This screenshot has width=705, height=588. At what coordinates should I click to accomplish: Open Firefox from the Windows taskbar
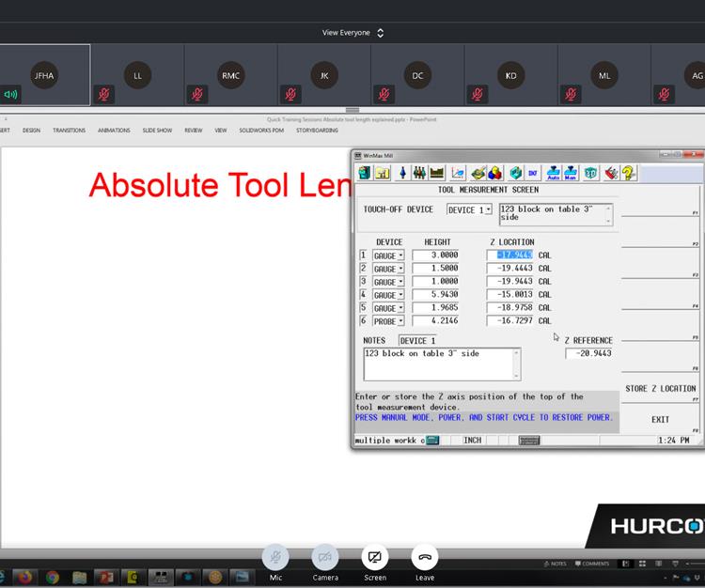click(24, 577)
